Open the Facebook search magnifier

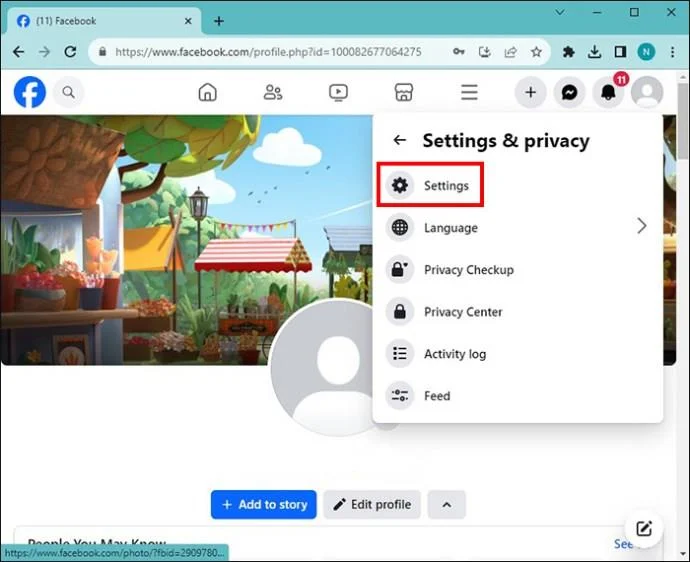click(x=68, y=92)
